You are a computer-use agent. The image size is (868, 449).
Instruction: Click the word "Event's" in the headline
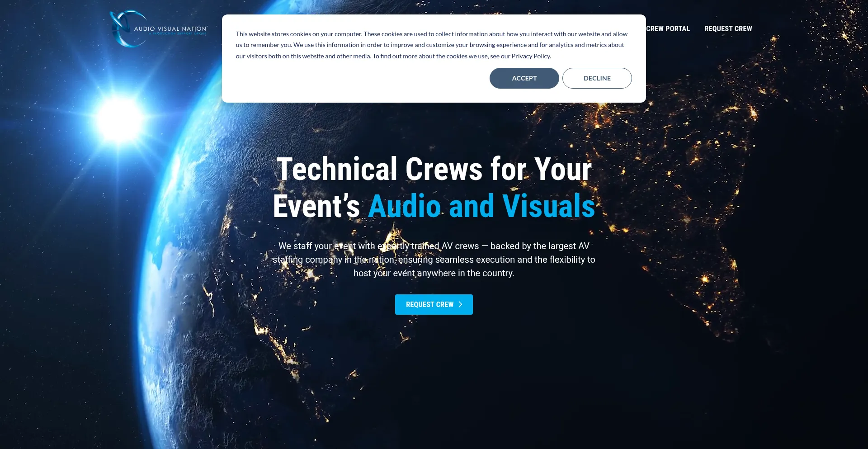tap(316, 206)
